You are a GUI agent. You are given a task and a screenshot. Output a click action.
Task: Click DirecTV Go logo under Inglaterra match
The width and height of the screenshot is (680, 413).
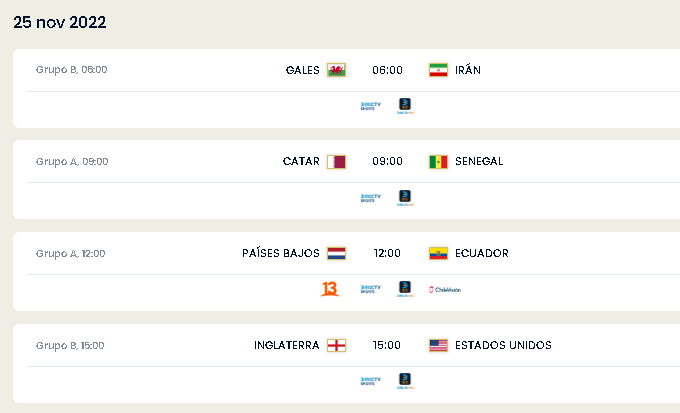[405, 381]
